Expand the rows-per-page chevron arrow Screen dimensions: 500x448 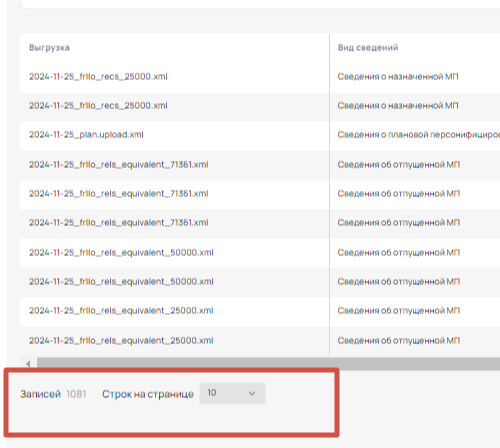252,393
